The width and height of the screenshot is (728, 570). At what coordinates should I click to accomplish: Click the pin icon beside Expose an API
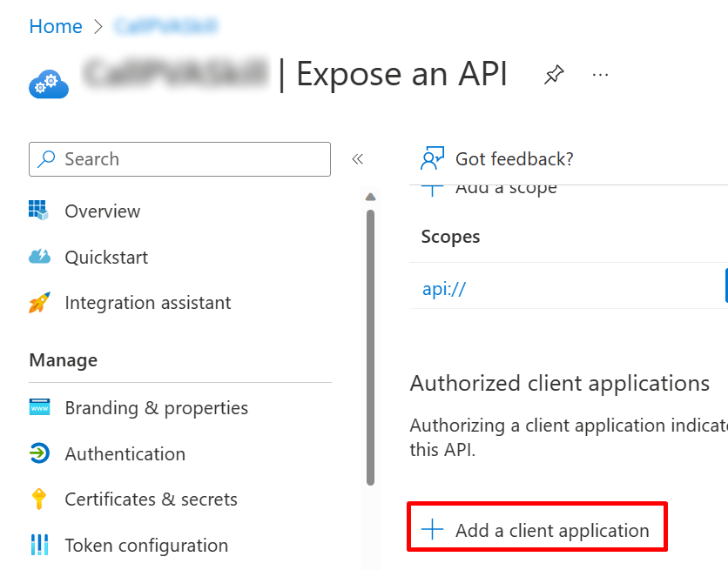(x=554, y=75)
